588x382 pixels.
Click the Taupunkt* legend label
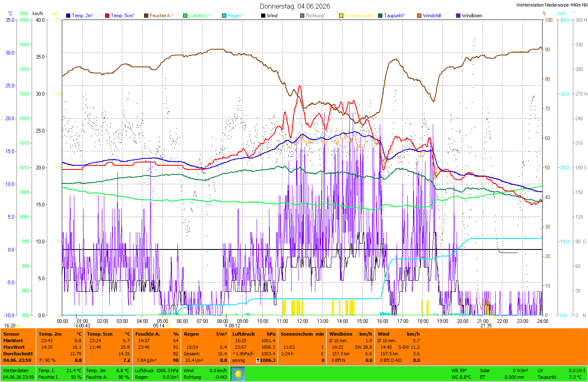click(395, 16)
